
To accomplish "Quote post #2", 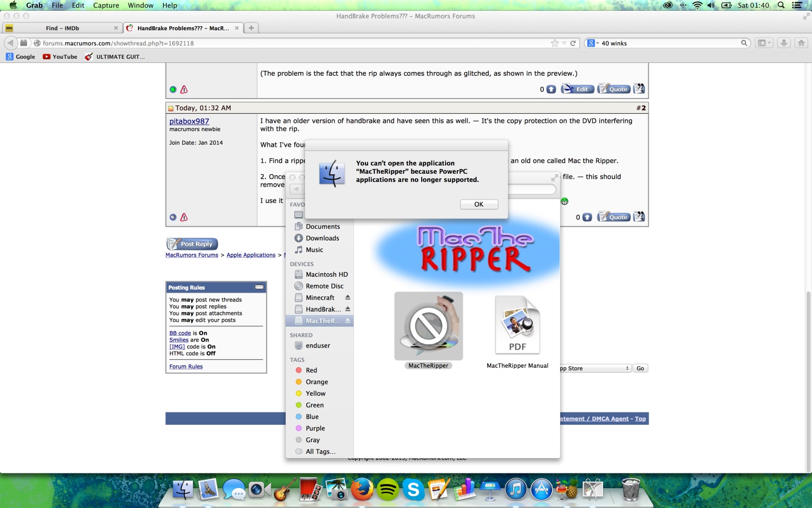I will click(x=614, y=217).
